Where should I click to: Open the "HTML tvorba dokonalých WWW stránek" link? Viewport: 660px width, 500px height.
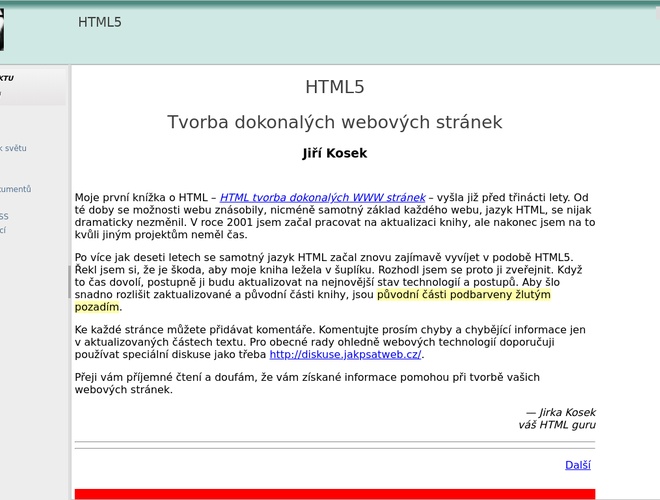(x=322, y=198)
